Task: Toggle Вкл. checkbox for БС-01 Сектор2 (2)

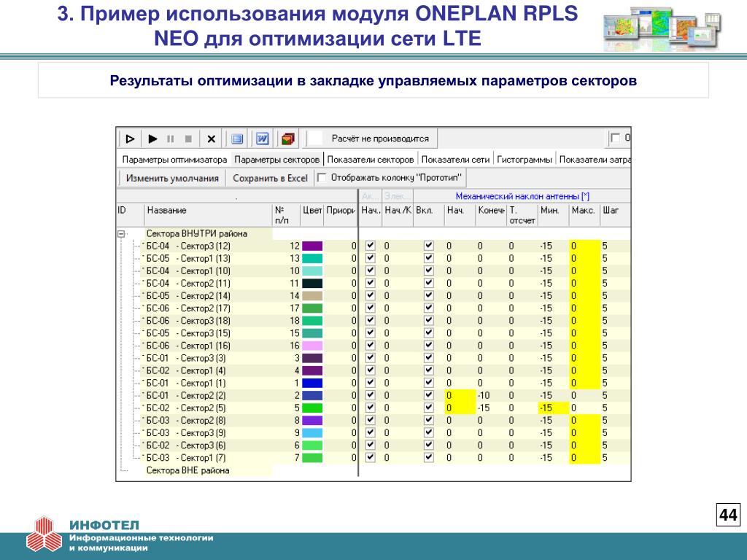Action: point(429,395)
